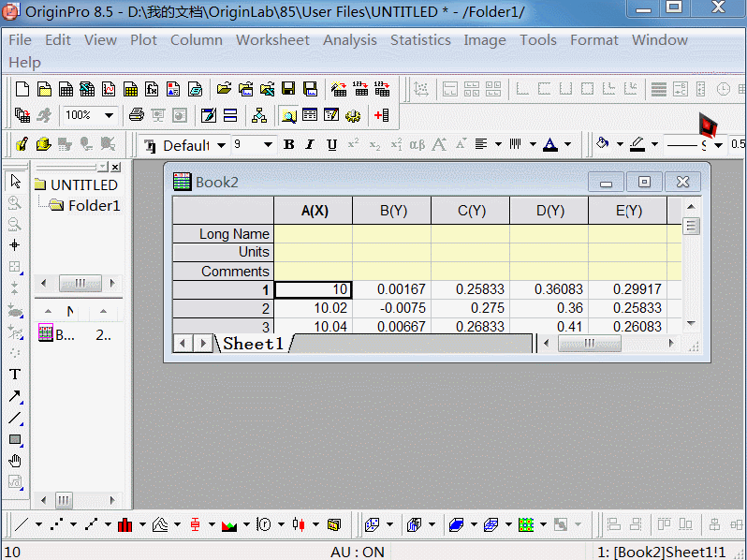Click the Print icon in toolbar

coord(137,115)
